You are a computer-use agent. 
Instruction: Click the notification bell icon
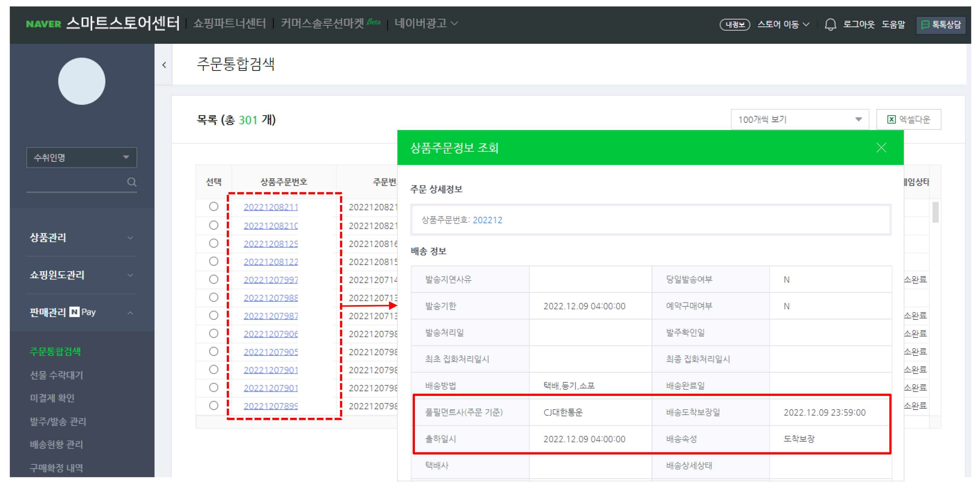point(830,25)
